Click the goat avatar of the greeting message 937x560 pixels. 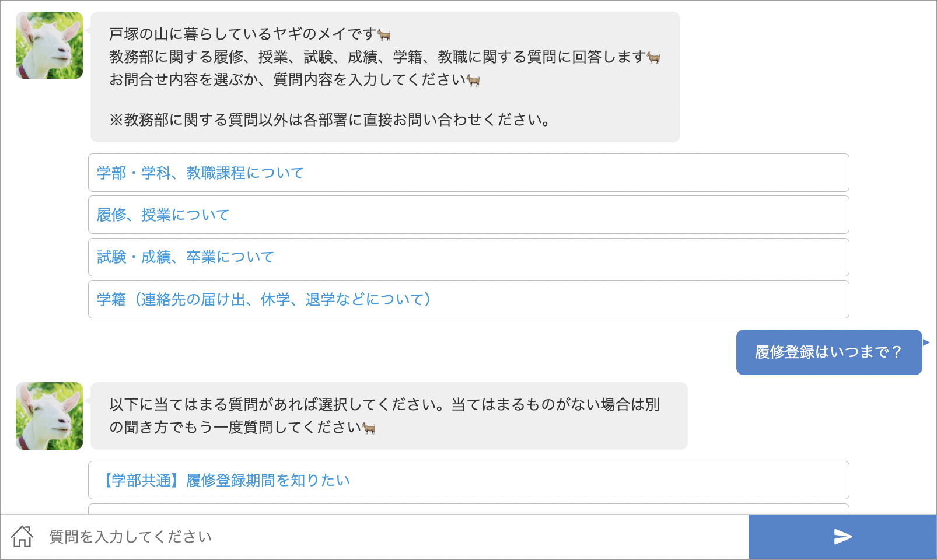click(x=49, y=45)
